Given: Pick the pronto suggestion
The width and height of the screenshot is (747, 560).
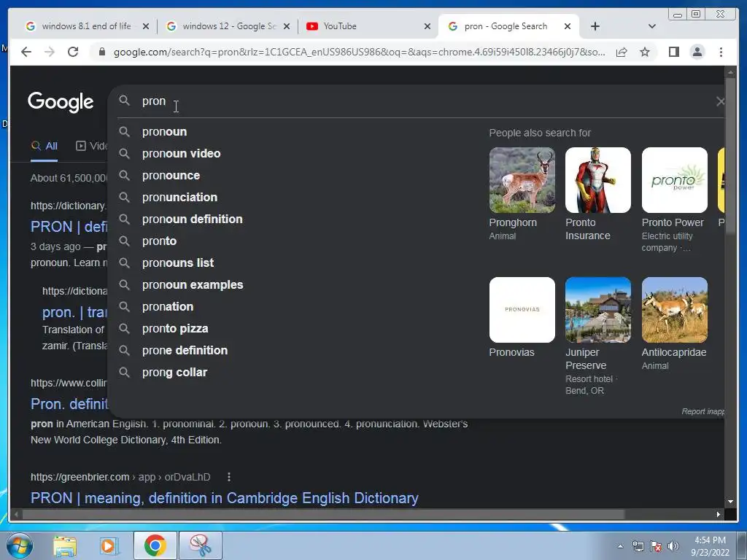Looking at the screenshot, I should [159, 241].
